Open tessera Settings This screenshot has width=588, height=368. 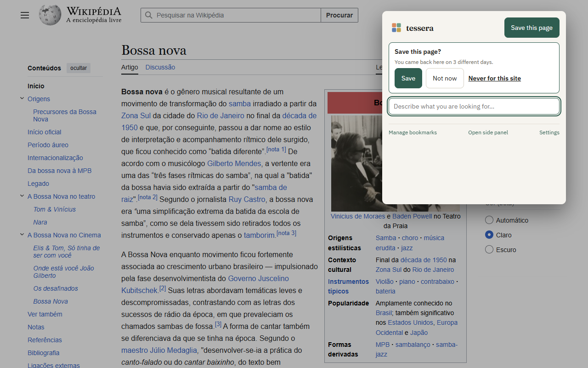coord(549,132)
